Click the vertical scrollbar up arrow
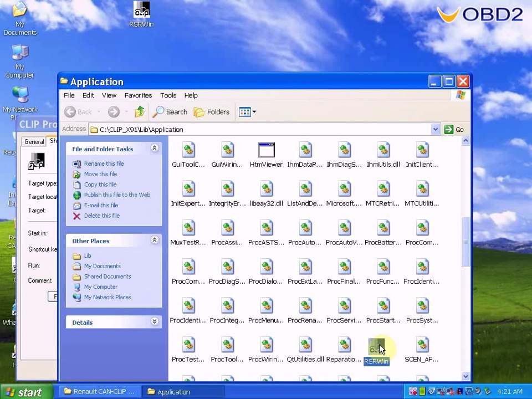 466,140
